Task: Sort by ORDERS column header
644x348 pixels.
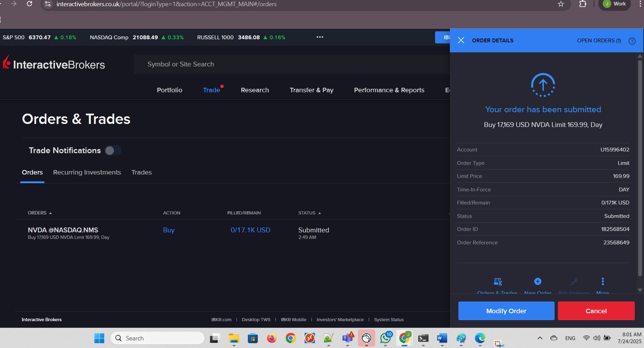Action: [x=40, y=213]
